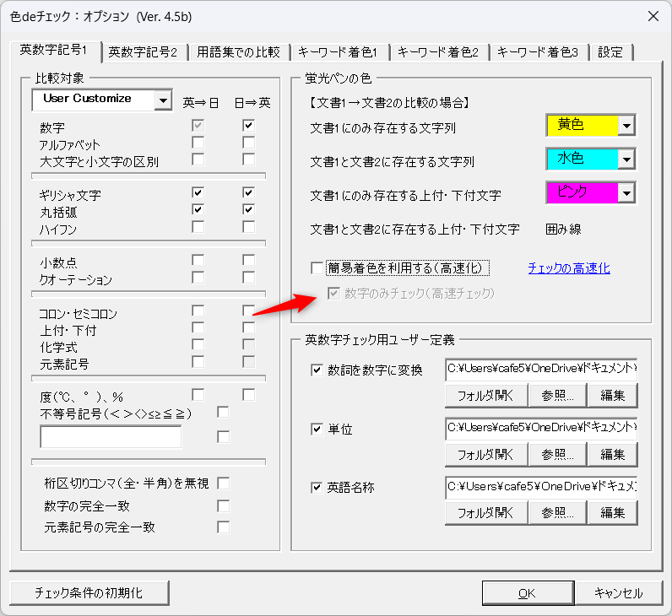Open the チェックの高速化 link

[568, 268]
